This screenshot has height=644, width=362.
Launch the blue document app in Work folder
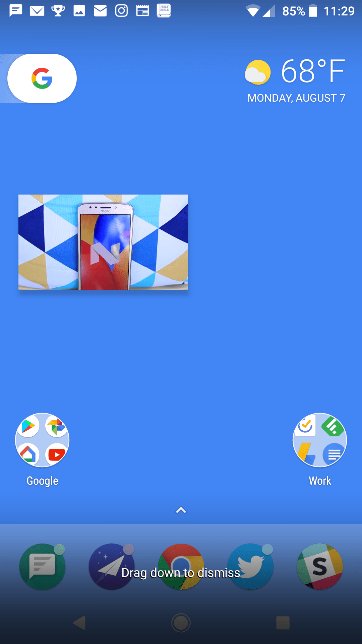coord(334,454)
